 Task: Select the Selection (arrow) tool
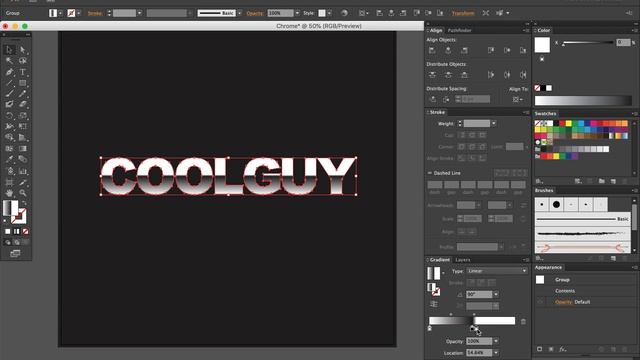tap(9, 50)
